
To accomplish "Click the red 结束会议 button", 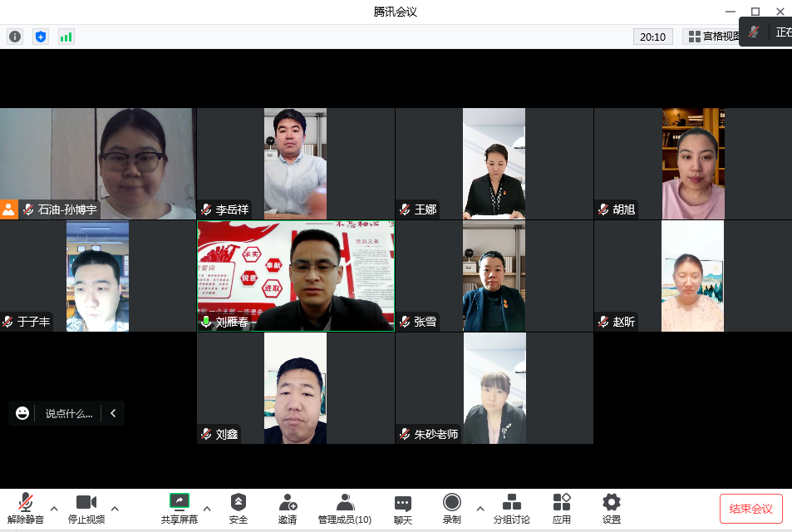I will (x=750, y=509).
